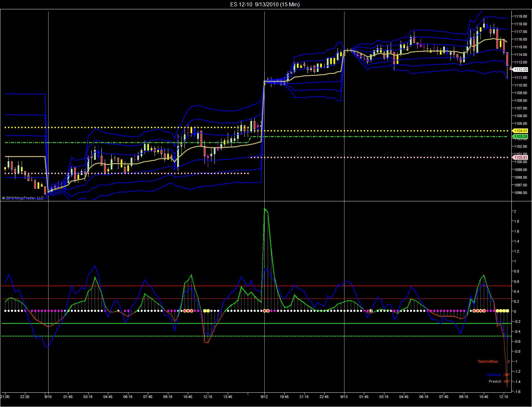This screenshot has width=532, height=407.
Task: Click the -0.6 oscillator scale label
Action: (518, 341)
